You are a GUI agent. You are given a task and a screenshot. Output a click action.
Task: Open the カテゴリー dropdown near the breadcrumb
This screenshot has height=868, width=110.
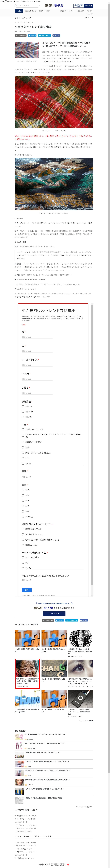tap(89, 18)
